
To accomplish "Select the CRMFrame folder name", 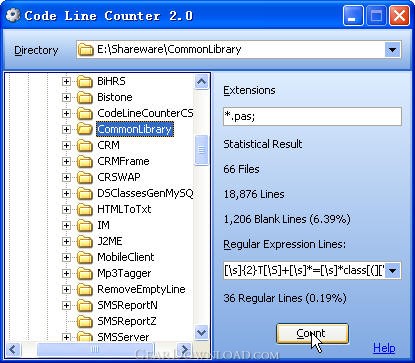I will [x=123, y=161].
